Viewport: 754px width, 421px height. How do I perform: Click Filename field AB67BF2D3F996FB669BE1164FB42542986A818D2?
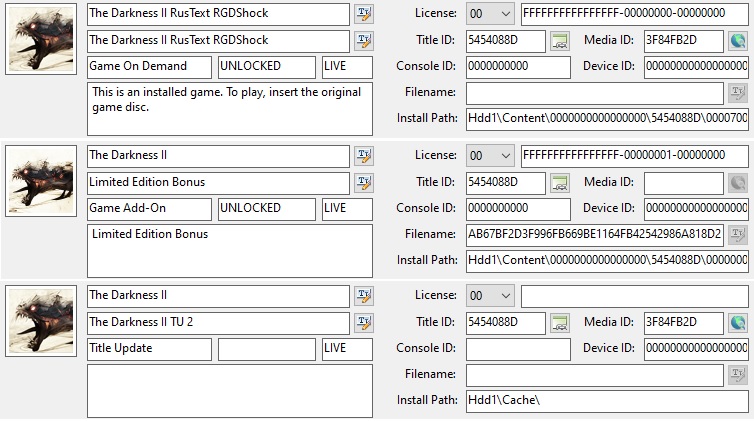pos(595,235)
